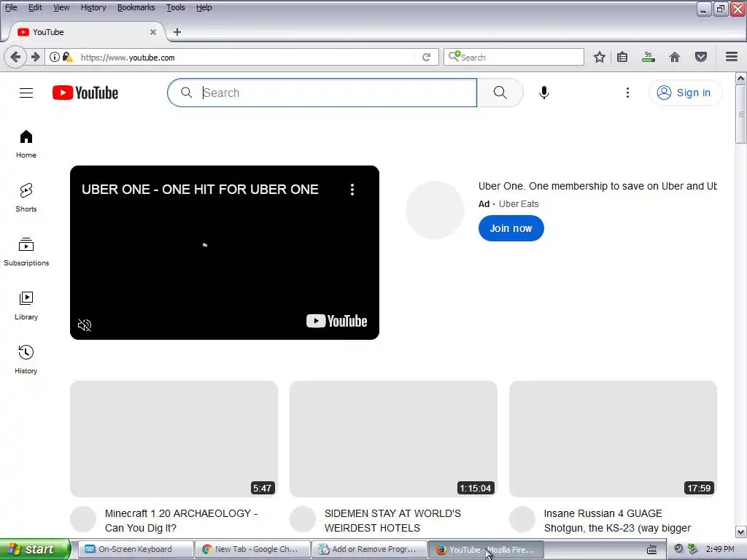
Task: Open the Firefox hamburger menu
Action: tap(732, 57)
